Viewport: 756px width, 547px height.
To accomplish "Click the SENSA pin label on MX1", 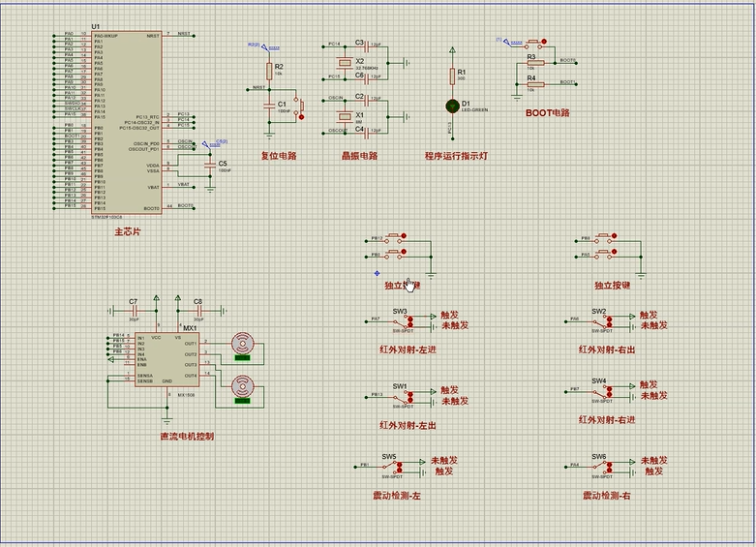I will [144, 376].
